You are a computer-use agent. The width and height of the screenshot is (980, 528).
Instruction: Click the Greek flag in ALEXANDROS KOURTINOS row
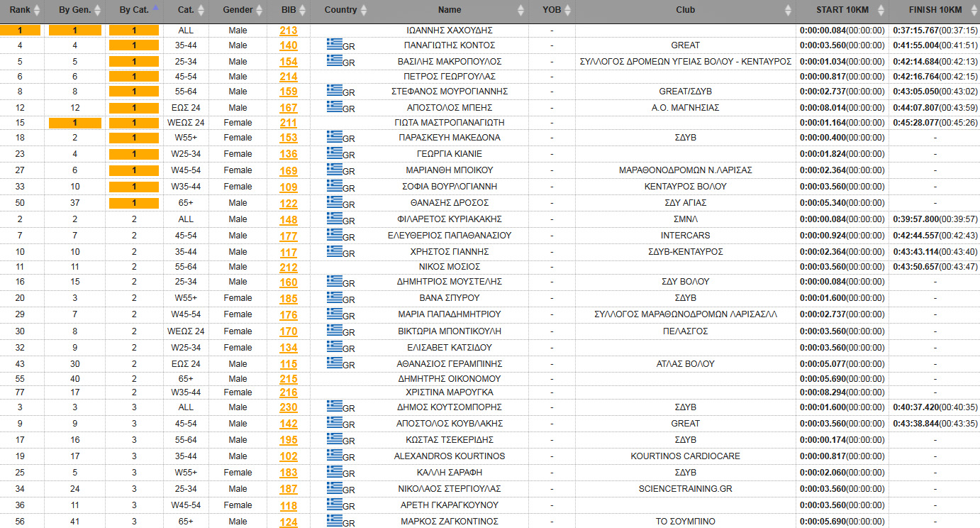point(334,455)
